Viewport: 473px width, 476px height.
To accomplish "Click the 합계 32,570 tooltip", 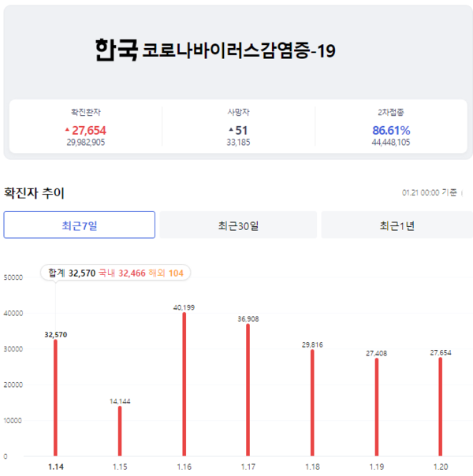I will (x=115, y=273).
